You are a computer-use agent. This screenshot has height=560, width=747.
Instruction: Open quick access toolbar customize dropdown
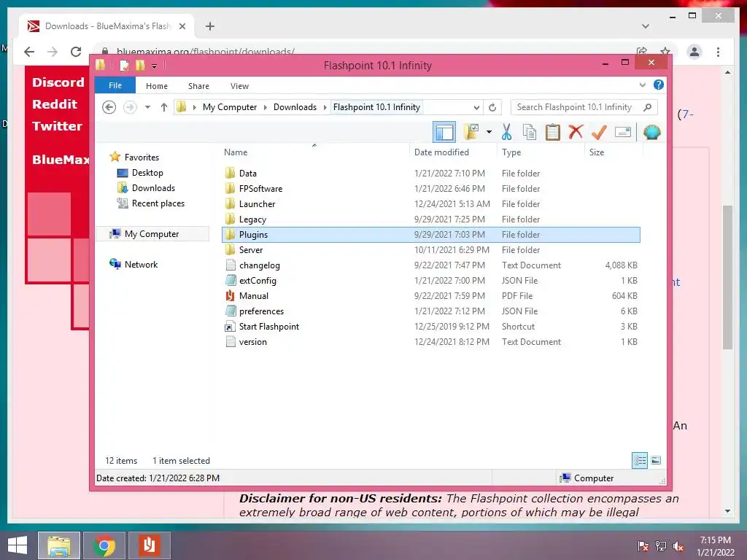155,66
